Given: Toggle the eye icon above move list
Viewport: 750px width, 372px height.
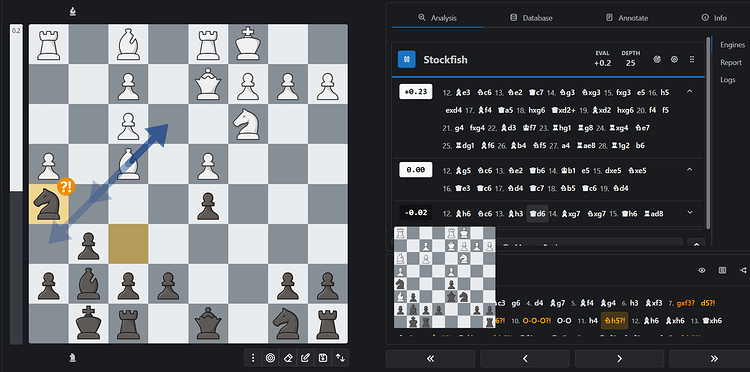Looking at the screenshot, I should tap(702, 270).
